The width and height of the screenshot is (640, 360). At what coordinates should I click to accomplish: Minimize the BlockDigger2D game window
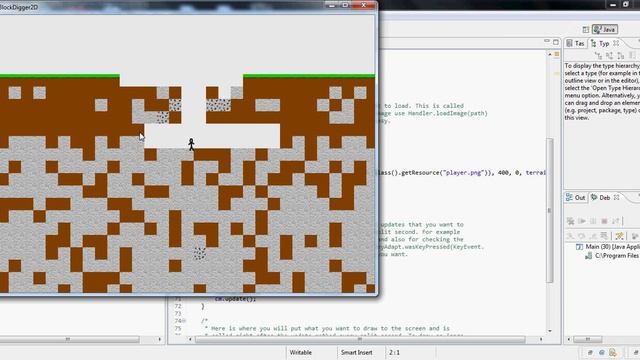(x=332, y=5)
